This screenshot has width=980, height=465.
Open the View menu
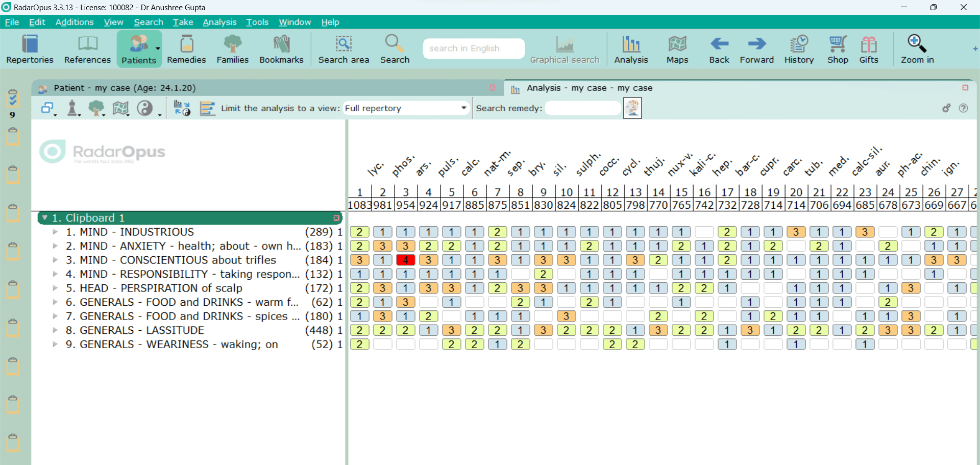tap(113, 22)
